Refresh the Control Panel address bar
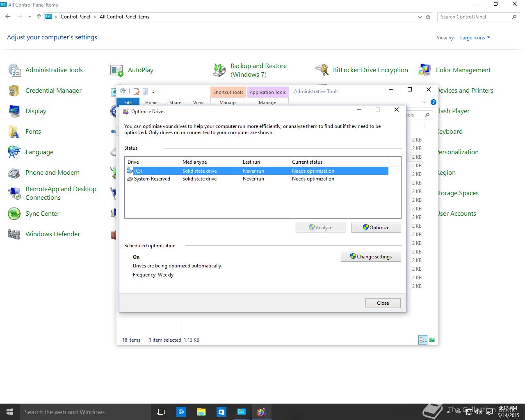 428,17
